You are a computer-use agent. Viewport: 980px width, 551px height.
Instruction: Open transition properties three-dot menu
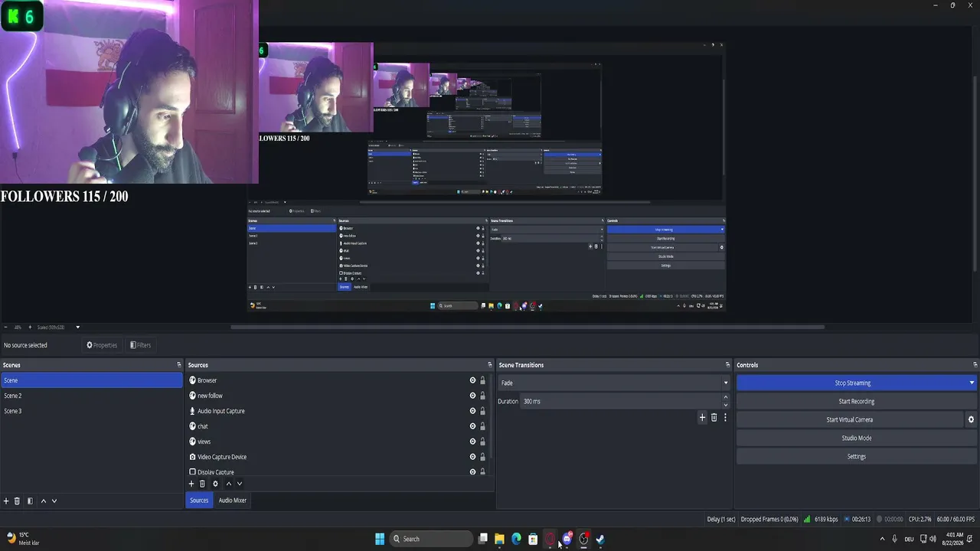[725, 418]
